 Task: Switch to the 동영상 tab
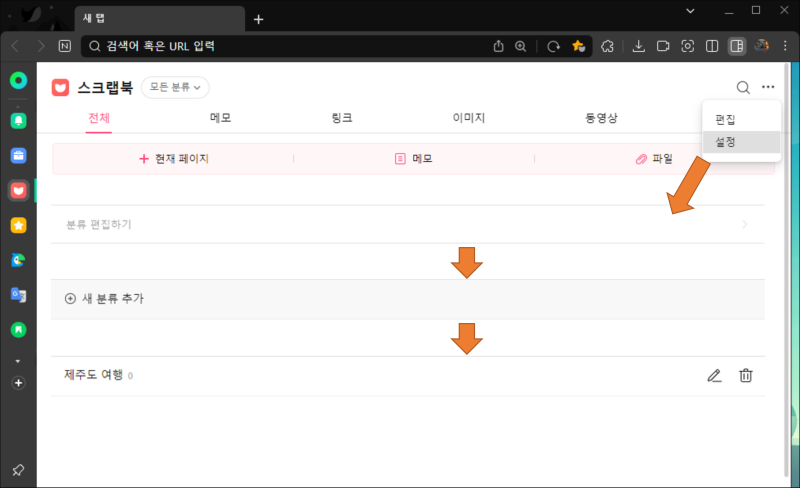[x=601, y=118]
